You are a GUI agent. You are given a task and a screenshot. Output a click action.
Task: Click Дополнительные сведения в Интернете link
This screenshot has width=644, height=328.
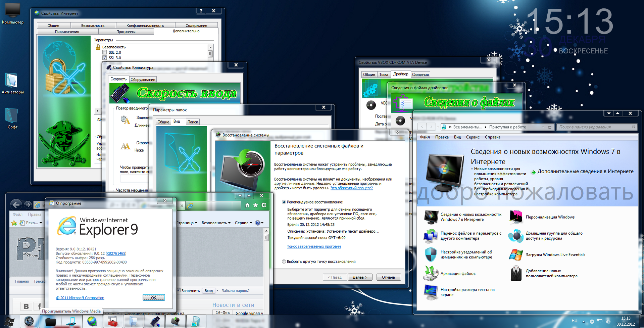point(585,172)
